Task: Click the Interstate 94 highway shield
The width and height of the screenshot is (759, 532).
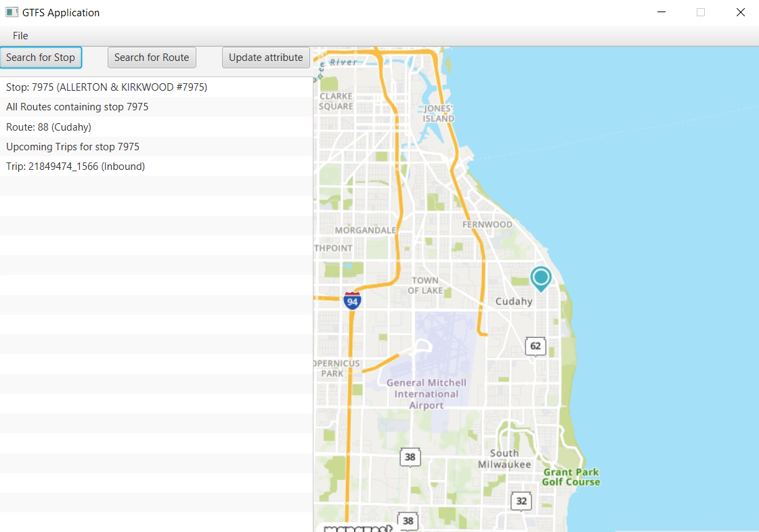Action: [x=351, y=301]
